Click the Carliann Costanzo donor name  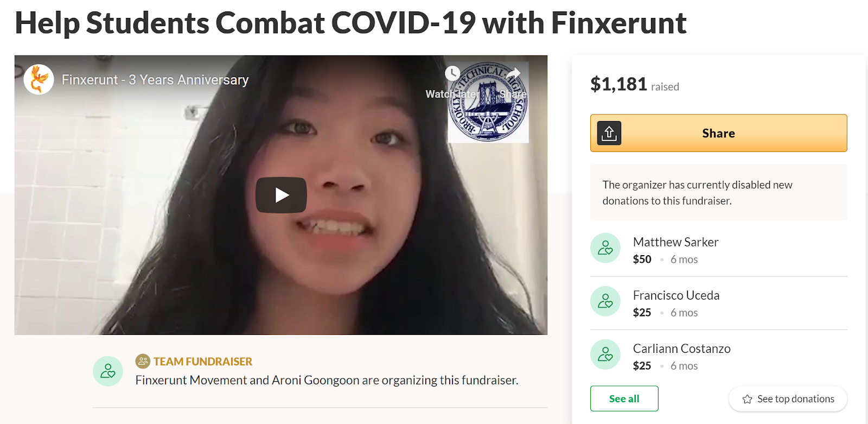tap(681, 349)
